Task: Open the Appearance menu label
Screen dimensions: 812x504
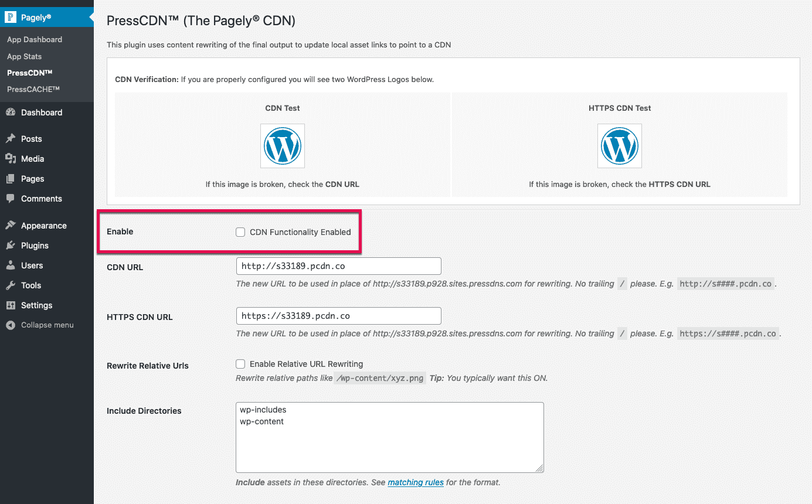Action: click(44, 226)
